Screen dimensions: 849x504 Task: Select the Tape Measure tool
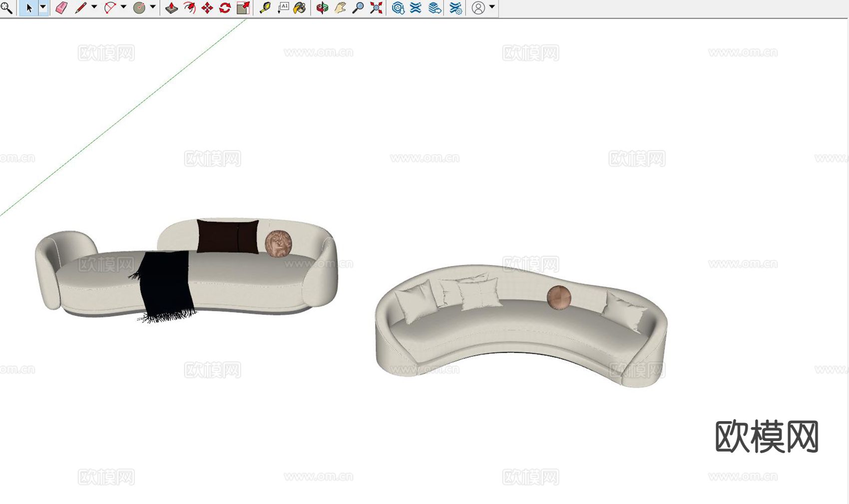265,7
